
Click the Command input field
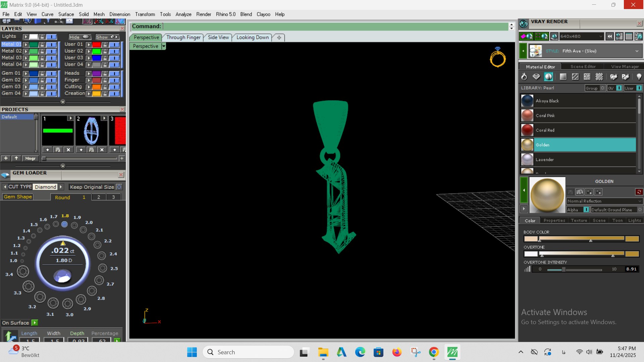(x=335, y=26)
